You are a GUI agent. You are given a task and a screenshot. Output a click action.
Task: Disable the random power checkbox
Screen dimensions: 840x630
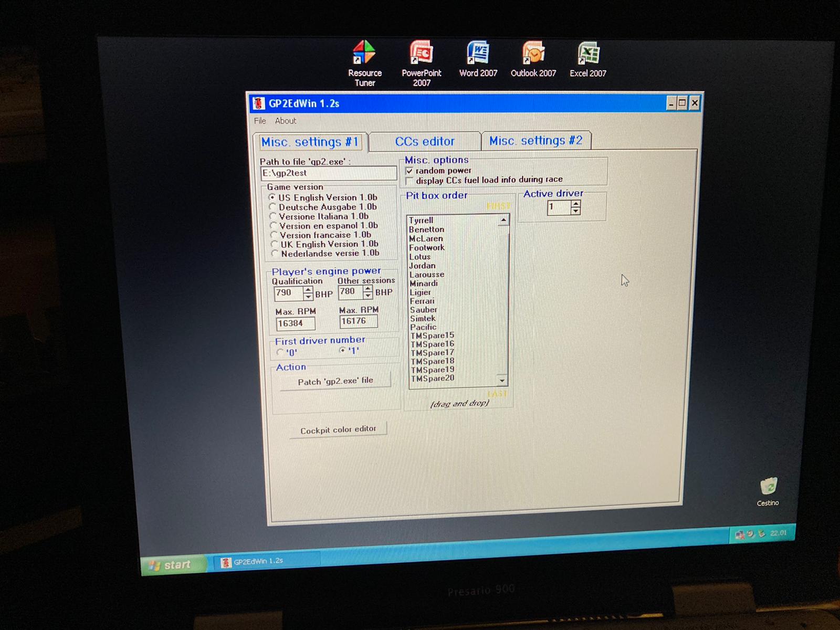[409, 171]
